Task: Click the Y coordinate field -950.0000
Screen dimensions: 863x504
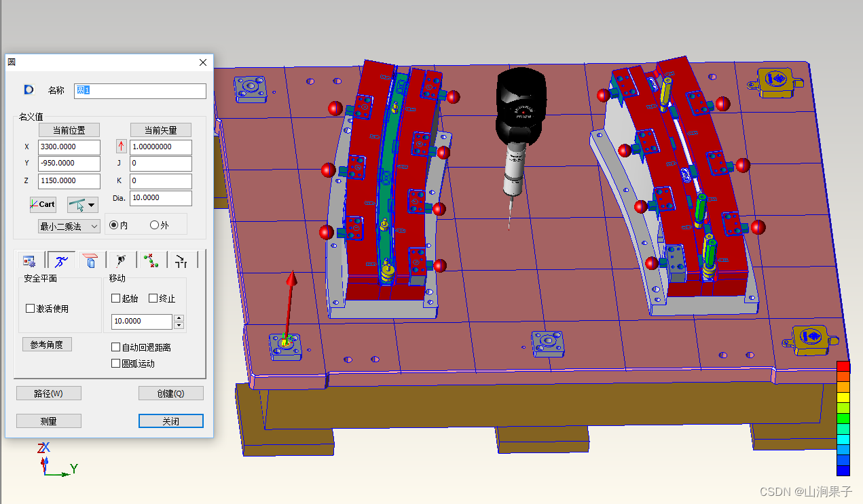Action: (69, 163)
